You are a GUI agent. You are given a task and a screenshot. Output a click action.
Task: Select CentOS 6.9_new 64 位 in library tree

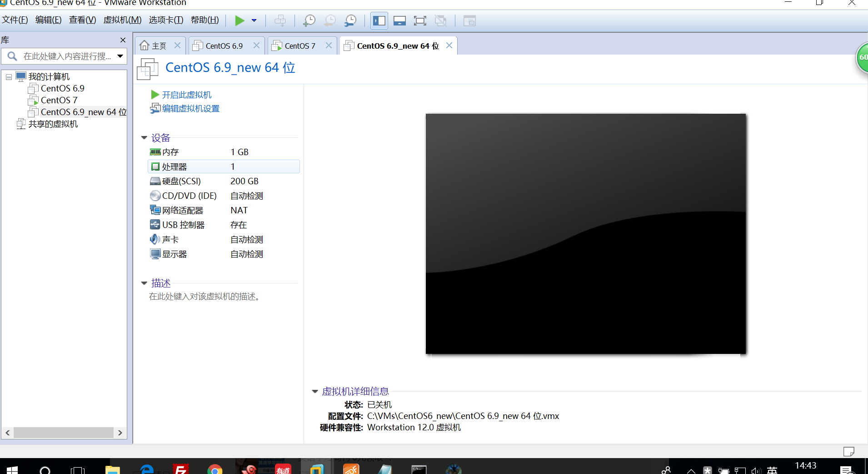pos(83,112)
